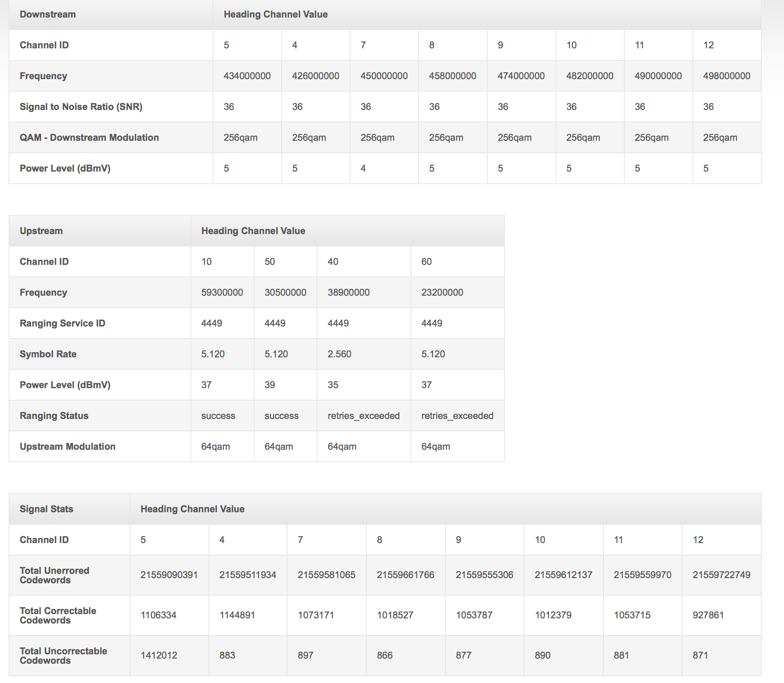Viewport: 784px width, 683px height.
Task: Select unerrored codewords value 21559722749
Action: [721, 575]
